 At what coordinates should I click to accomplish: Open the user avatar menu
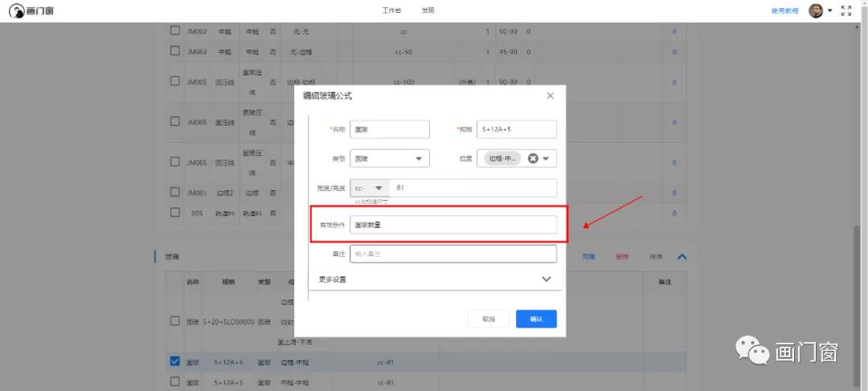click(818, 10)
